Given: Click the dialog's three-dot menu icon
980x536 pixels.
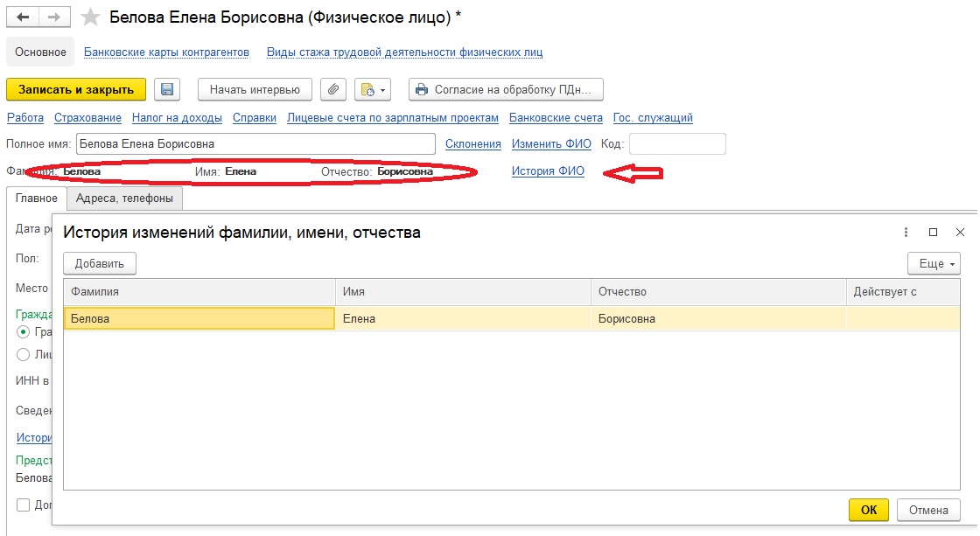Looking at the screenshot, I should [906, 233].
